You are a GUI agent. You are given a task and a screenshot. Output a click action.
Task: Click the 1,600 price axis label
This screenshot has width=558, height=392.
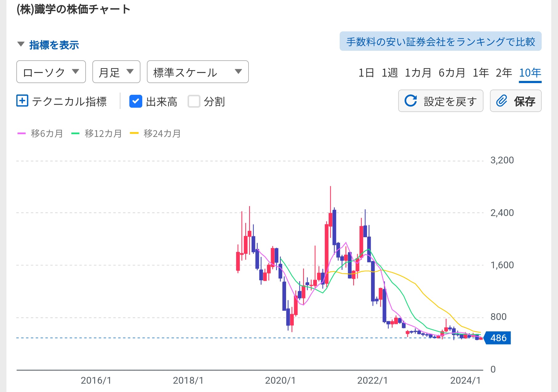click(502, 265)
